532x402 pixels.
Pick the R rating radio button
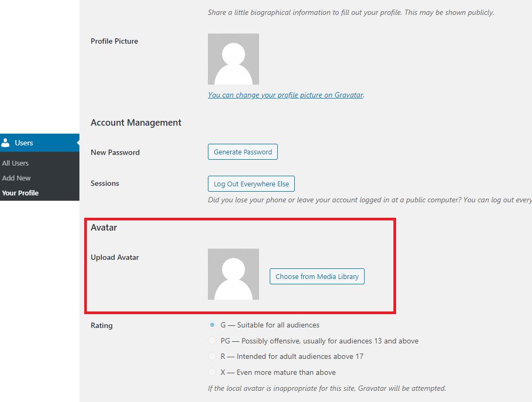point(213,356)
